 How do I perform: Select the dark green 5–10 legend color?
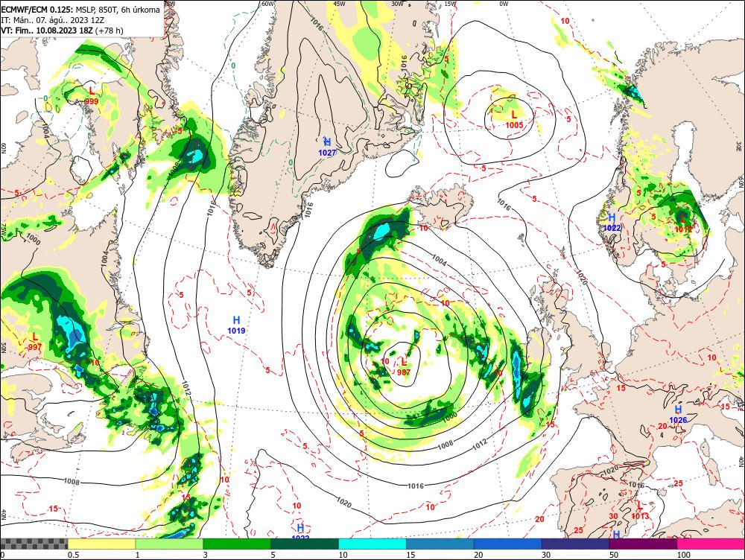[x=305, y=544]
